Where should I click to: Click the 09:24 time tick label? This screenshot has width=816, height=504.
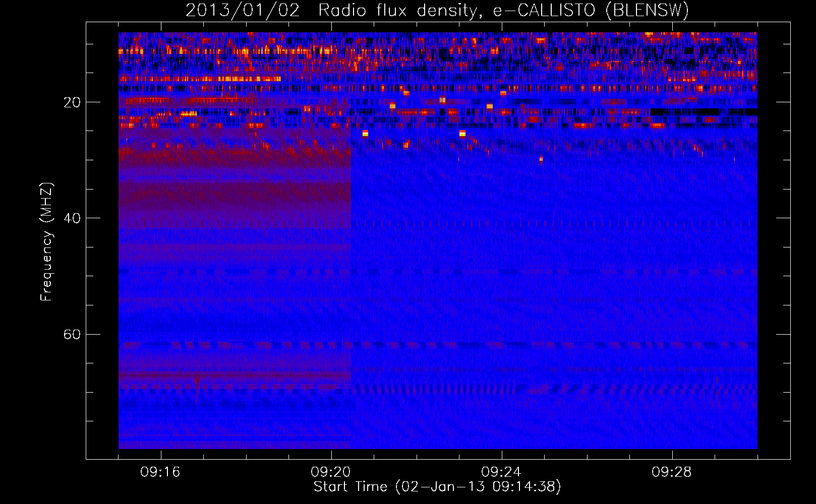pos(501,472)
